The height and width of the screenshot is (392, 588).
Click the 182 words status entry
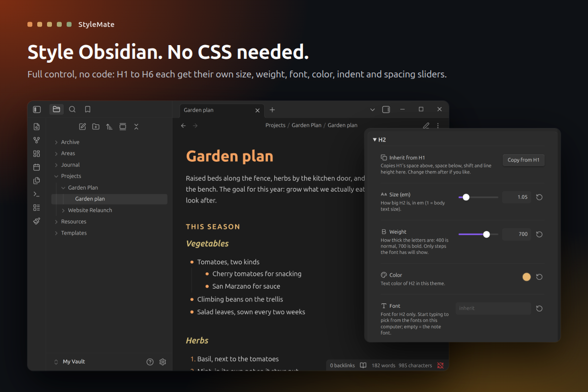pos(383,366)
